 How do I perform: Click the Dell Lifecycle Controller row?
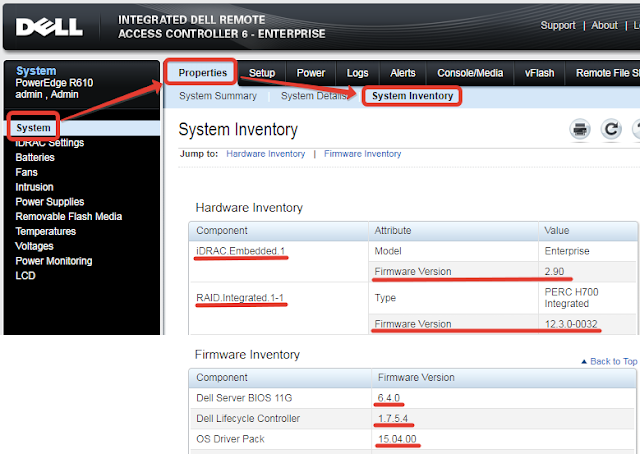pos(412,418)
